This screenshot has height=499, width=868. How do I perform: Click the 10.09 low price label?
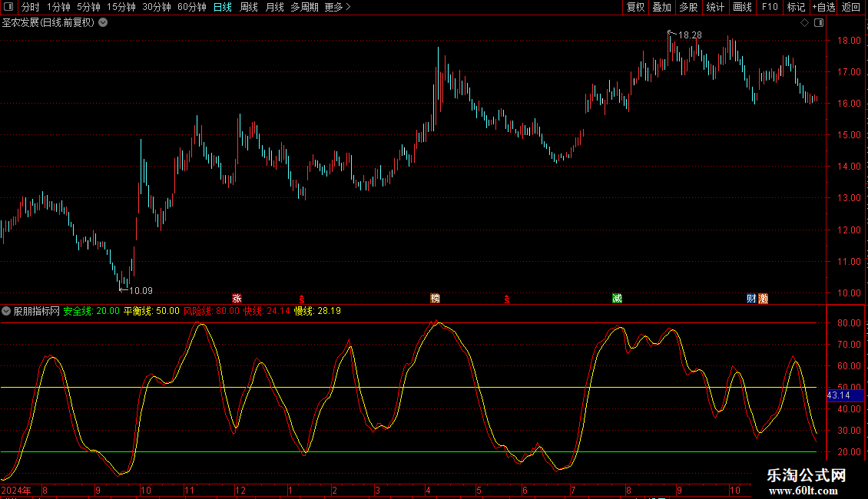[141, 291]
